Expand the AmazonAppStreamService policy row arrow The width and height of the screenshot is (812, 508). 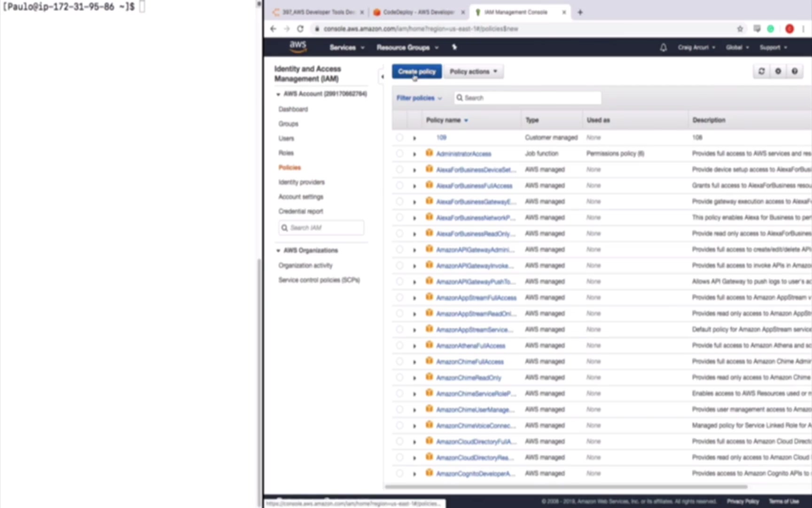(414, 330)
